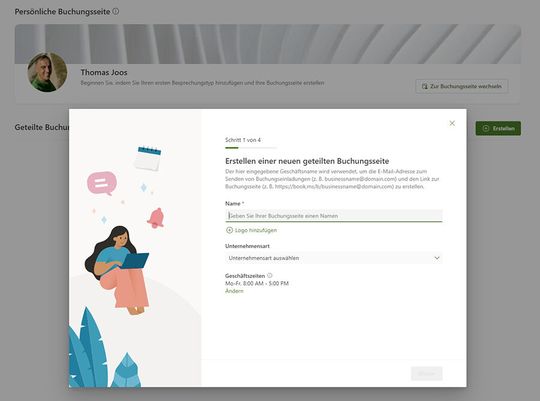Click info icon beside Persönliche Buchungsseite

tap(116, 11)
